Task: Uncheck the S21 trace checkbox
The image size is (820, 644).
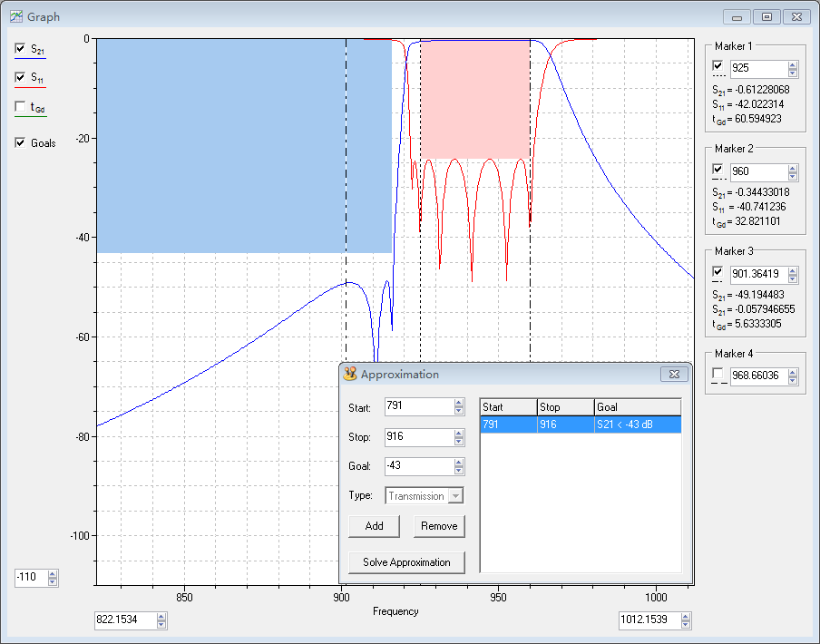Action: (x=21, y=49)
